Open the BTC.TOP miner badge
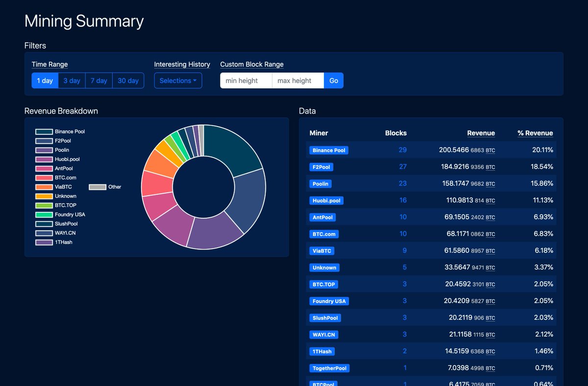The width and height of the screenshot is (588, 386). (324, 284)
